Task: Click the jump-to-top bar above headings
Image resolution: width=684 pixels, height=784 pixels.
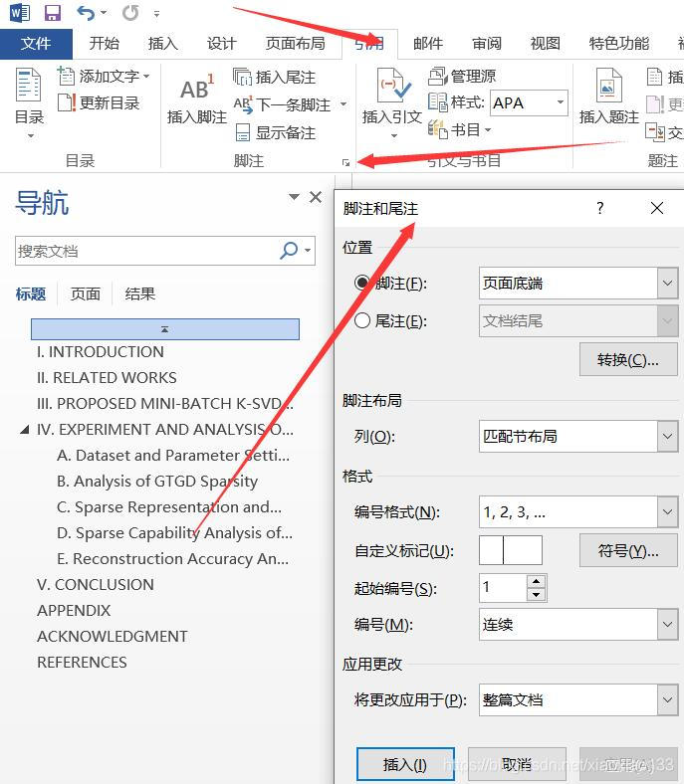Action: 165,329
